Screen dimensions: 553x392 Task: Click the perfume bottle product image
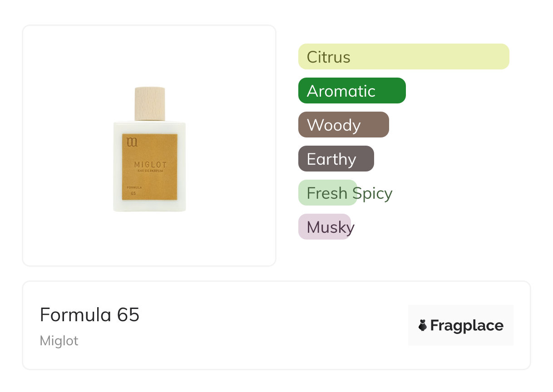149,150
